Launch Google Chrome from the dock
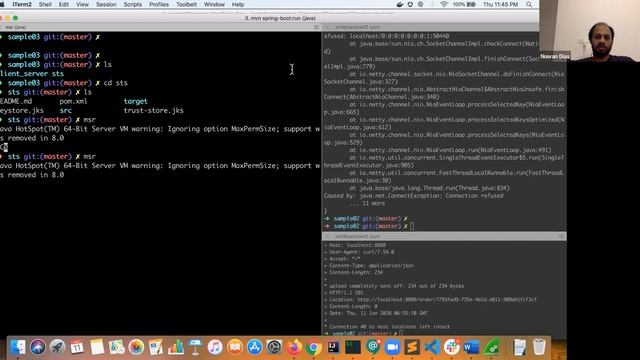Screen dimensions: 640x360 (314, 347)
